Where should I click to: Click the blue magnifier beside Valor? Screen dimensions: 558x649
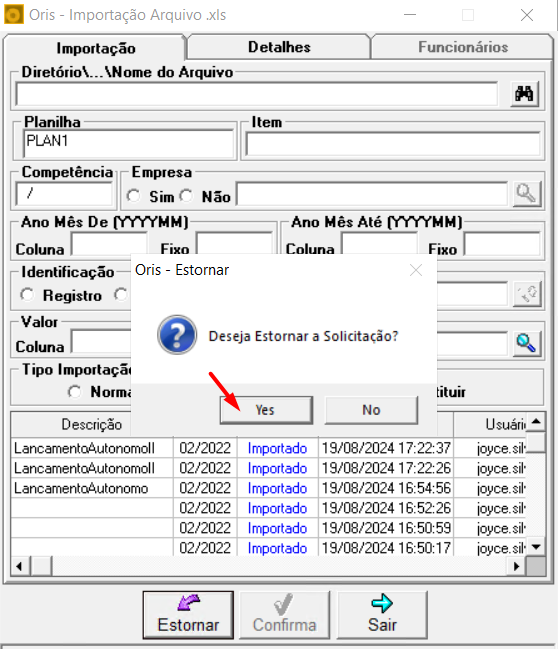coord(527,343)
